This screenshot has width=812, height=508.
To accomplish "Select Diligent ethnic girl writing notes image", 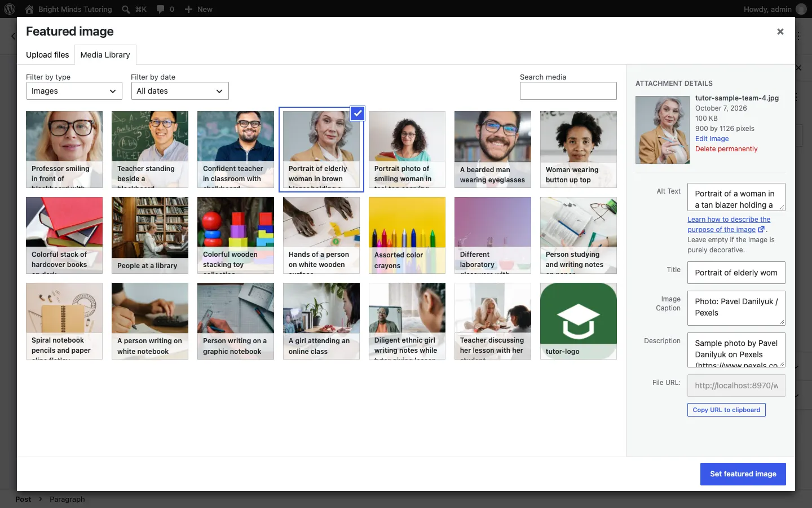I will tap(407, 321).
